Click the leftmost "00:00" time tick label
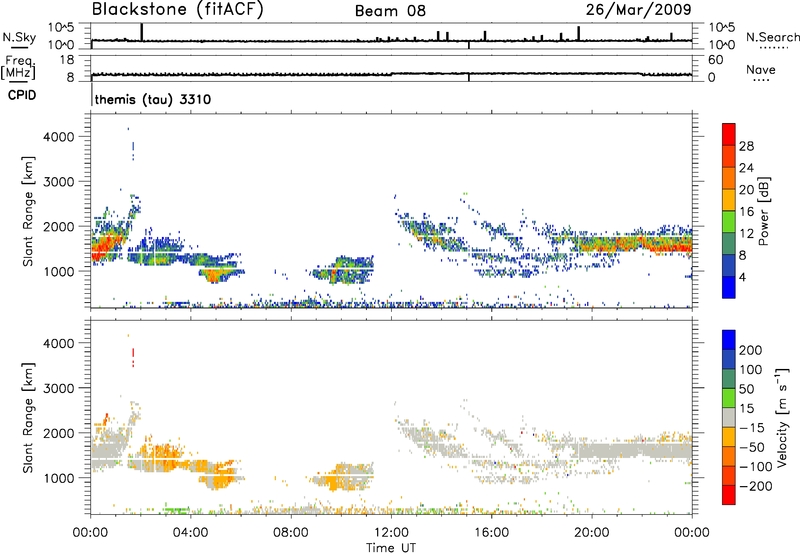The image size is (800, 554). coord(90,533)
